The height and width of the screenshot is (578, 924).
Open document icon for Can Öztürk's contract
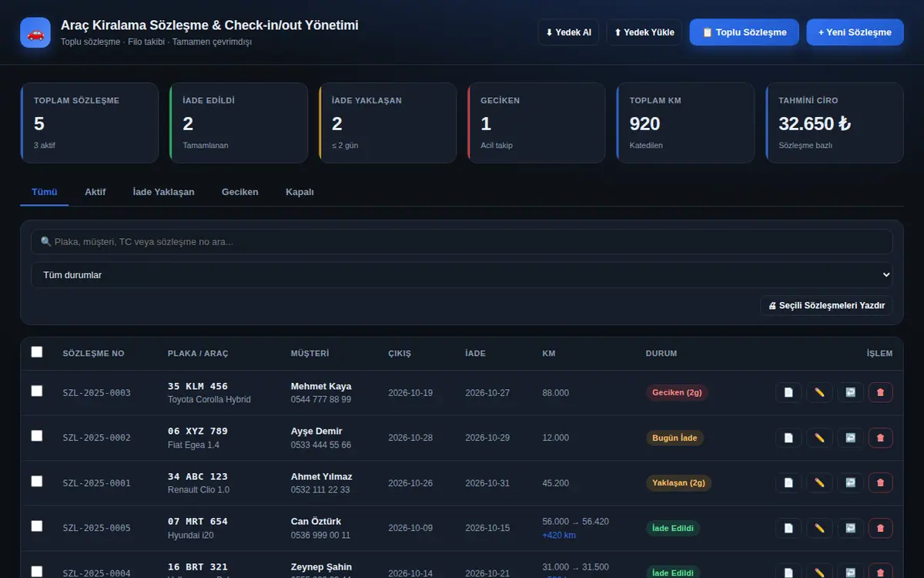pyautogui.click(x=788, y=528)
